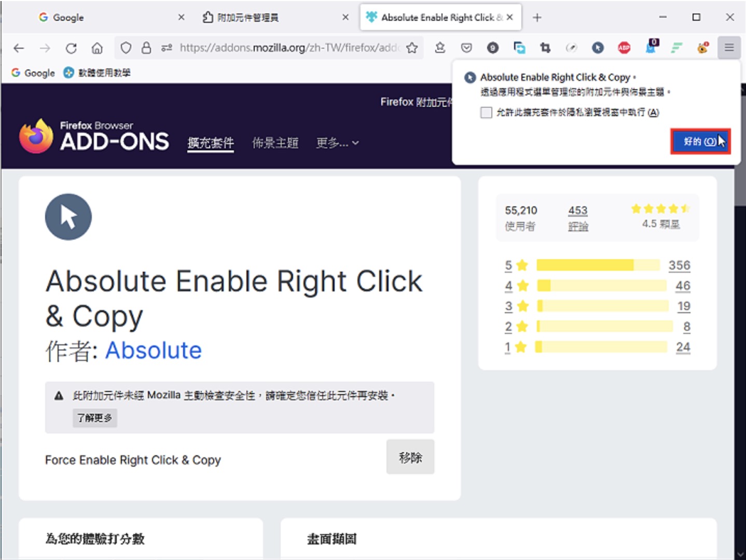746x560 pixels.
Task: Open the 佈景主題 navigation item
Action: [x=275, y=143]
